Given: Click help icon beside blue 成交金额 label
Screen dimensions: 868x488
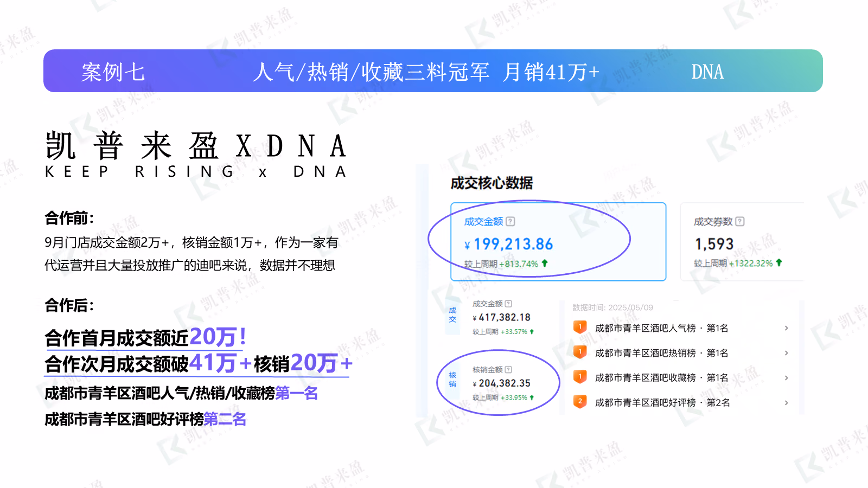Looking at the screenshot, I should click(x=510, y=221).
